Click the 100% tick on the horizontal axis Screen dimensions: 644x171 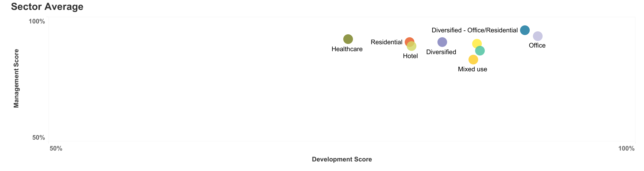[626, 149]
